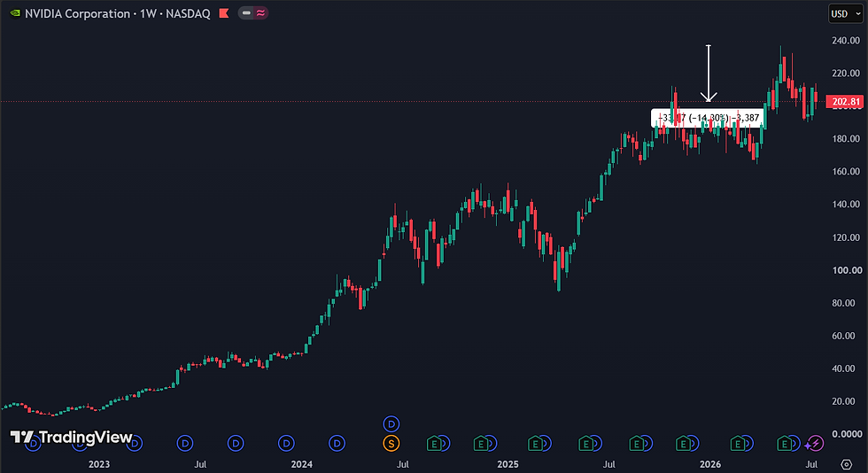Screen dimensions: 868x473
Task: Open the USD currency dropdown
Action: pyautogui.click(x=845, y=14)
